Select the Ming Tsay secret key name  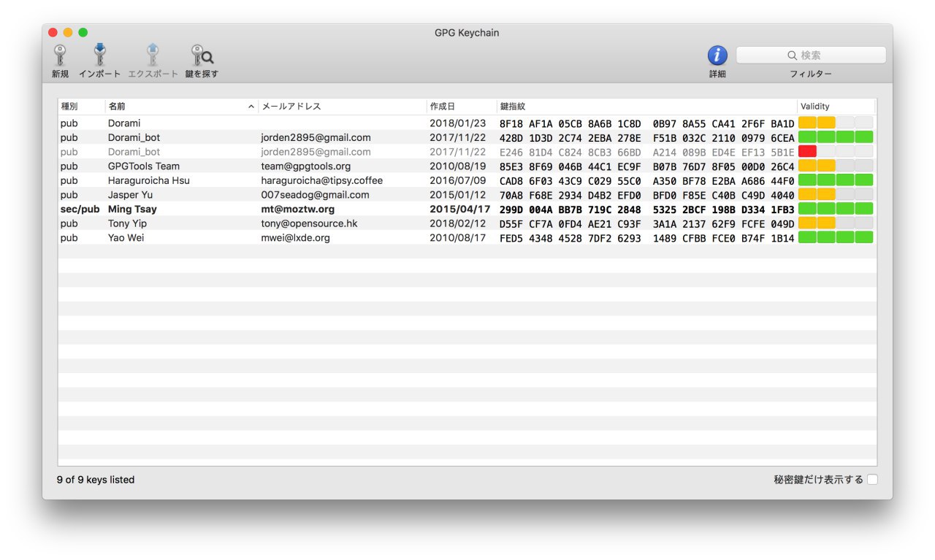[x=132, y=209]
